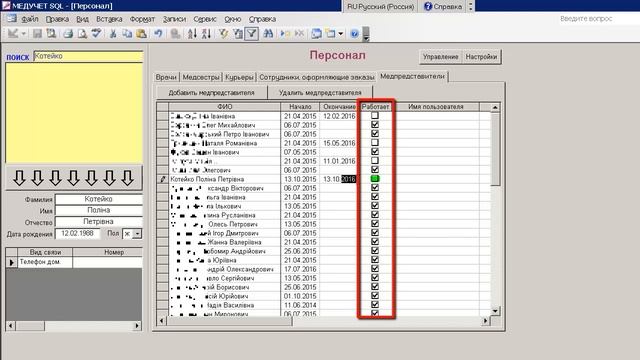Click the form control icon left of Файл

point(11,18)
